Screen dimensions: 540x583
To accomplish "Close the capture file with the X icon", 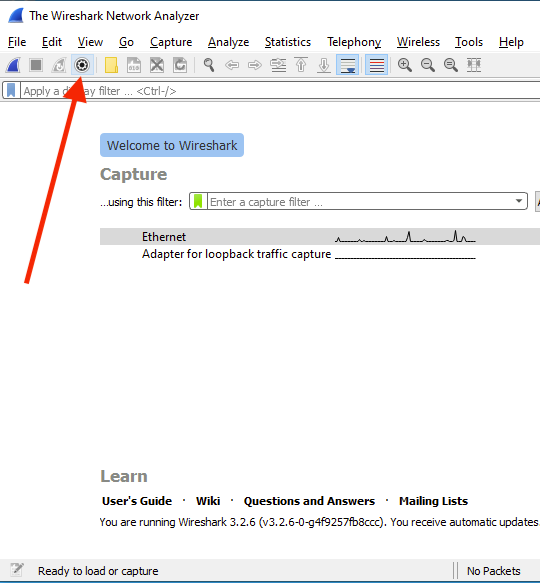I will click(157, 65).
